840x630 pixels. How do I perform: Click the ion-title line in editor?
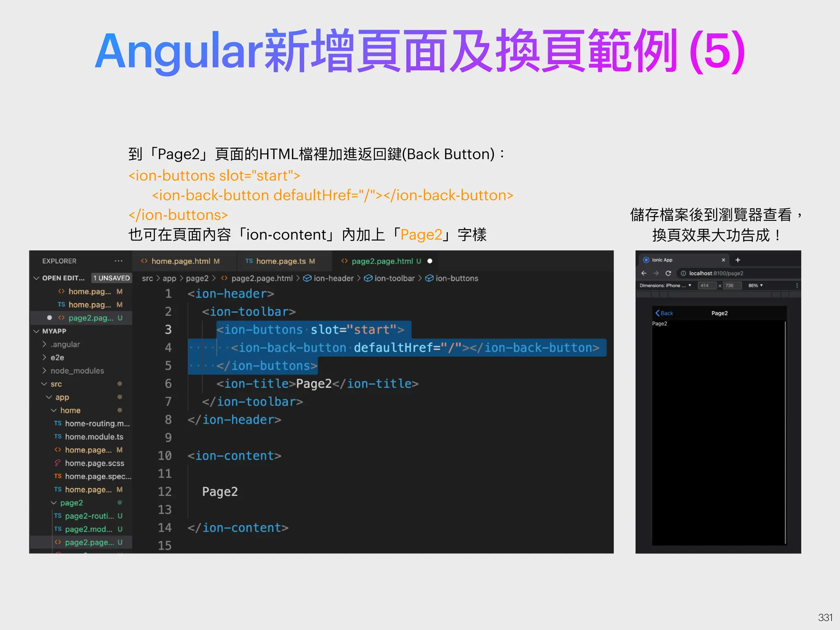(x=317, y=384)
